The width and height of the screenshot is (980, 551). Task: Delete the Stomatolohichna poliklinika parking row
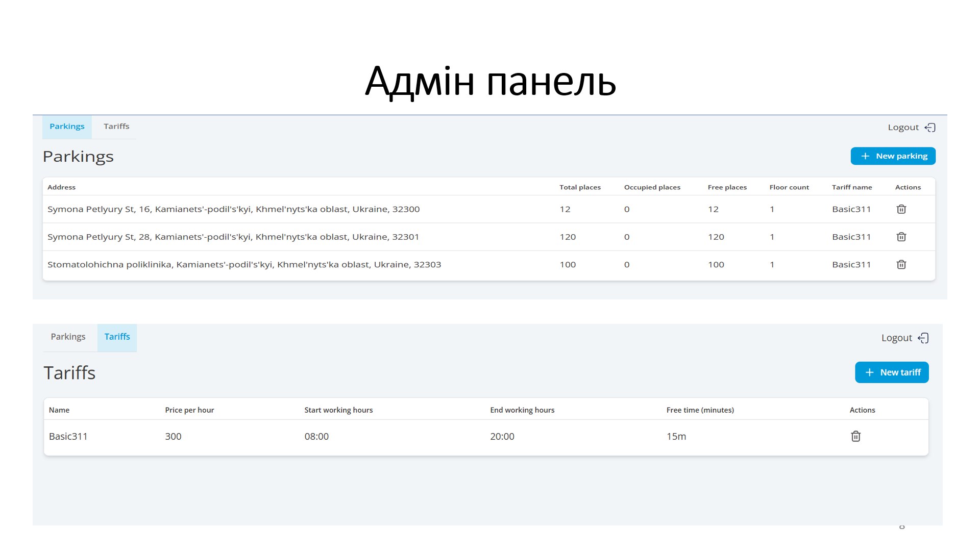click(x=901, y=264)
